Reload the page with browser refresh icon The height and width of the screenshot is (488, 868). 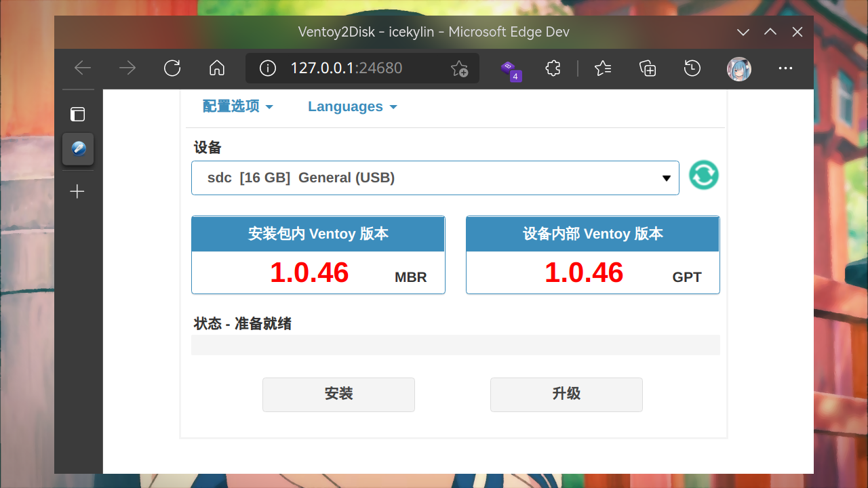tap(172, 68)
